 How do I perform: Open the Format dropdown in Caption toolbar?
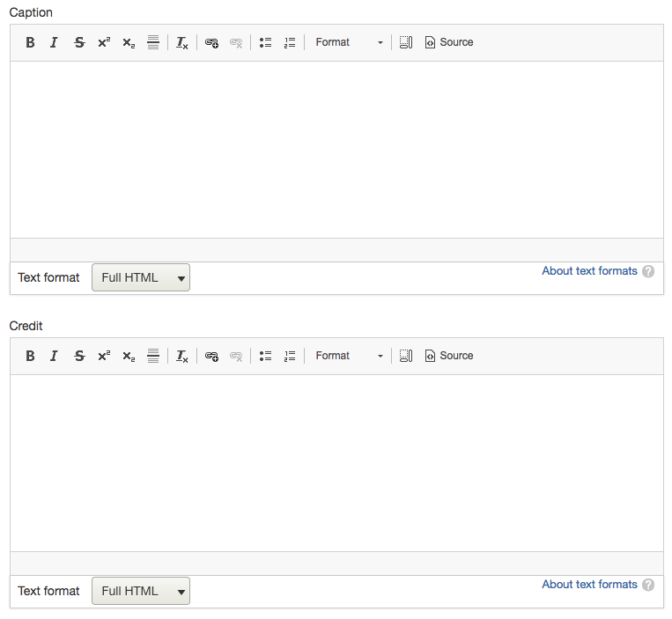pos(349,42)
